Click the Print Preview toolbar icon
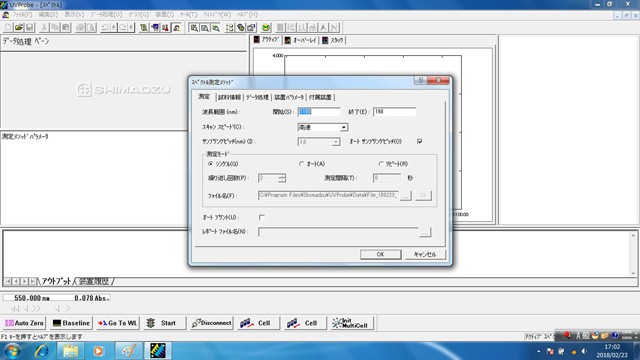The image size is (640, 360). pos(91,28)
